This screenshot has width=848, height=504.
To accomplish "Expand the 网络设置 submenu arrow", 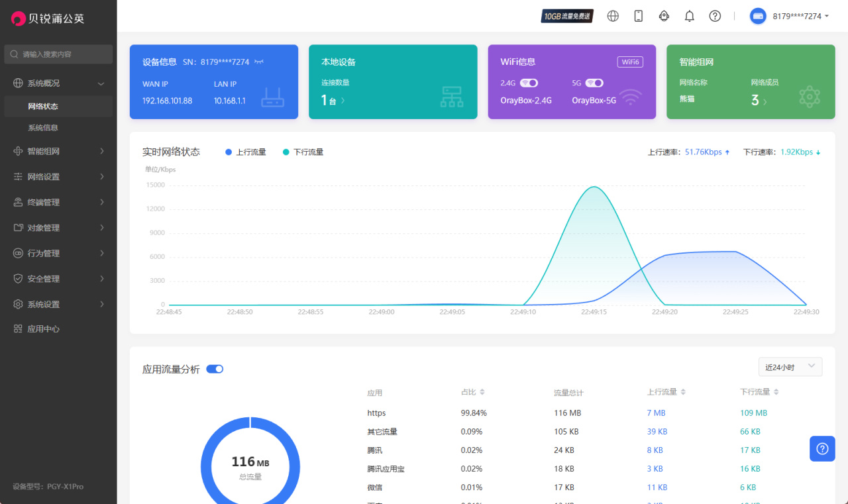I will click(x=102, y=177).
